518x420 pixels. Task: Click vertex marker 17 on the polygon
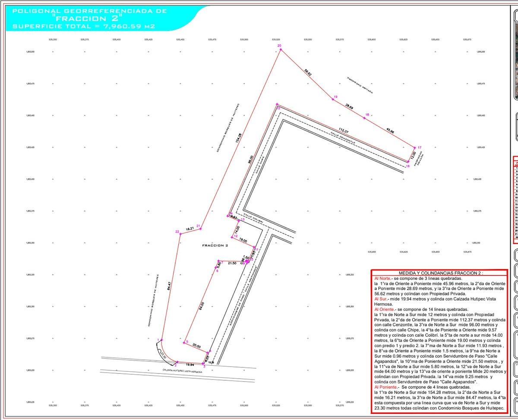(x=414, y=147)
